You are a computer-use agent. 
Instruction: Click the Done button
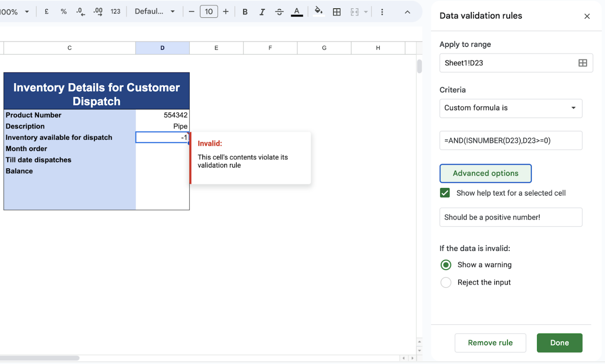click(x=559, y=343)
